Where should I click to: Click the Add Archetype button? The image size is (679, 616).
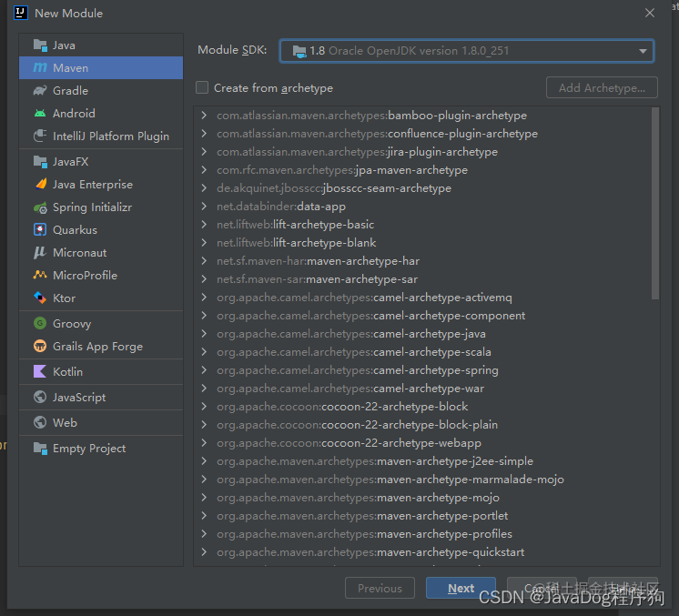pyautogui.click(x=602, y=88)
